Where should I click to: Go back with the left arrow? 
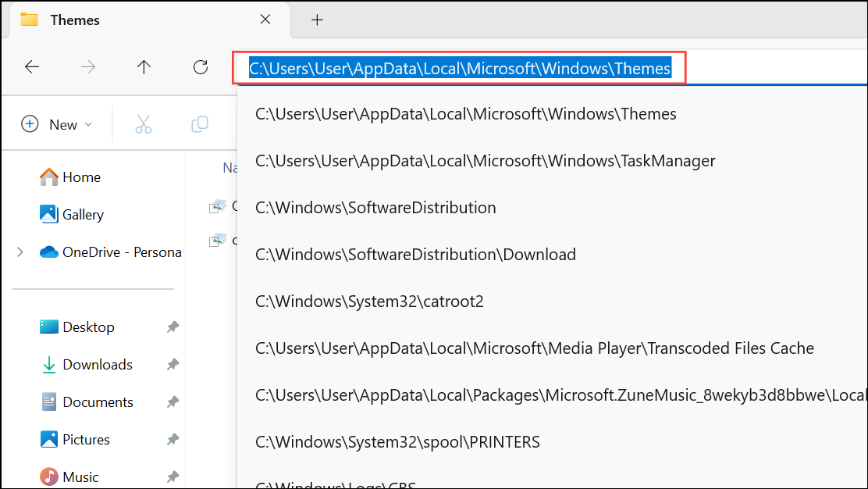[x=32, y=67]
